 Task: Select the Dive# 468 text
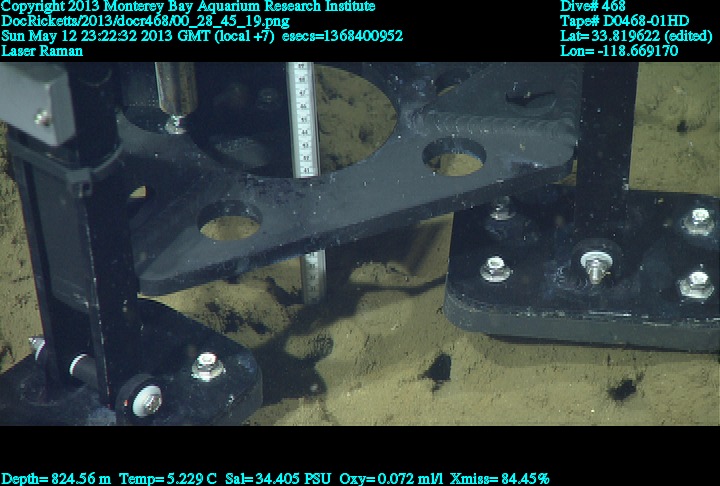tap(593, 6)
